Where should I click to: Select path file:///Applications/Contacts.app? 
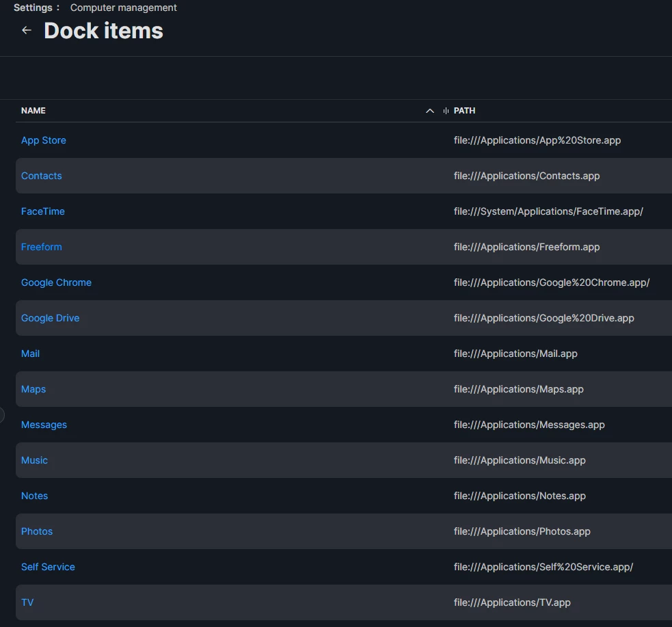[526, 176]
